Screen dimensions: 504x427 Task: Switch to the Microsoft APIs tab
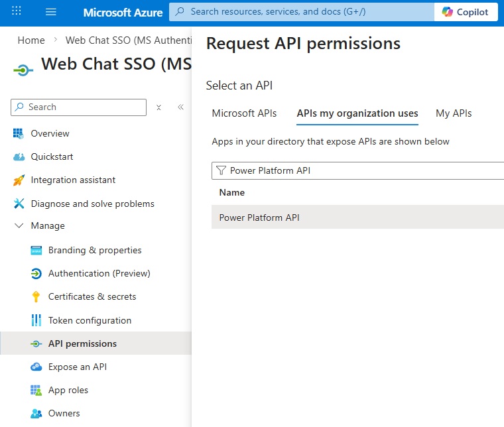(x=244, y=113)
